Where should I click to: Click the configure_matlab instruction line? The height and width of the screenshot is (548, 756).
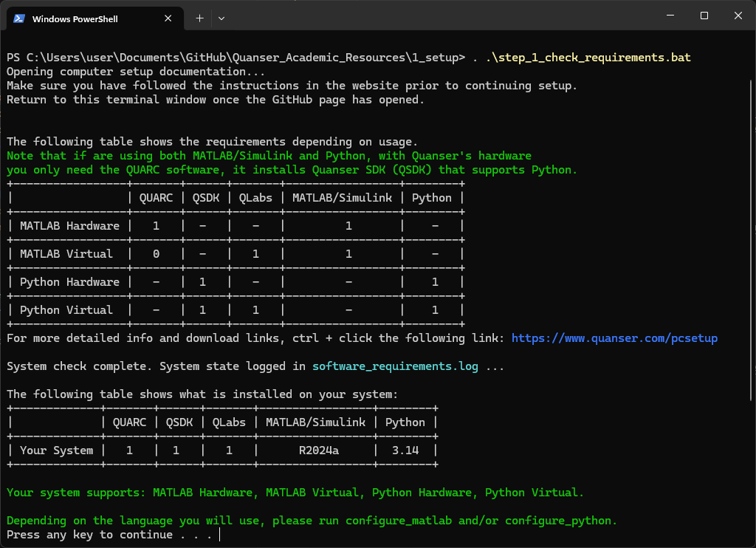[x=312, y=521]
